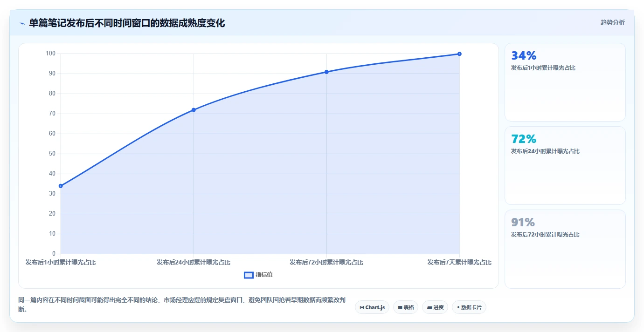
Task: Click x-axis label 发布后72小时累计曝光占比
Action: (x=326, y=263)
